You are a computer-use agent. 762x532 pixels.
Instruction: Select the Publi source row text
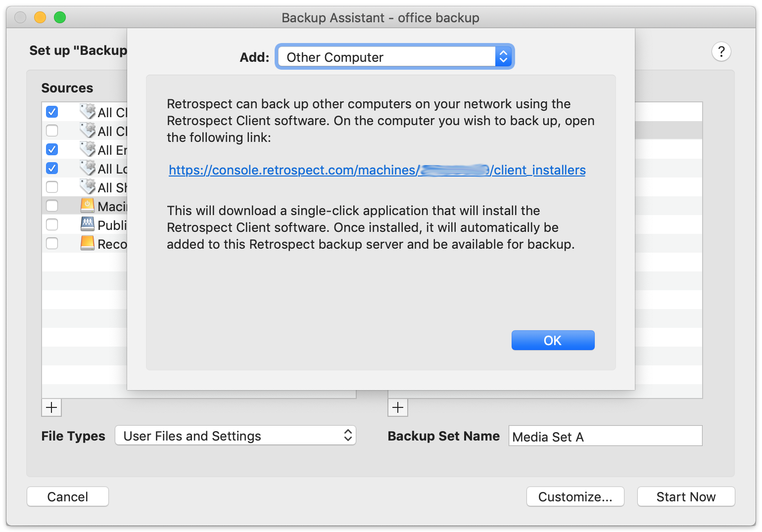coord(112,225)
